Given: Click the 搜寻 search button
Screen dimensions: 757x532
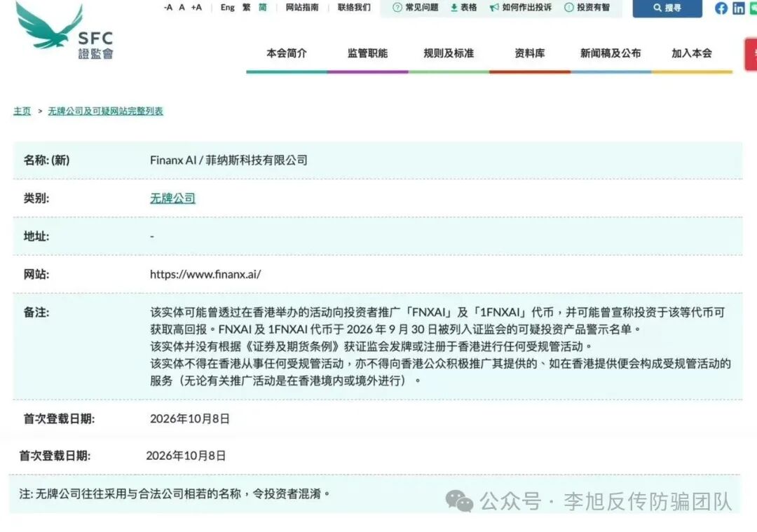Looking at the screenshot, I should [667, 8].
